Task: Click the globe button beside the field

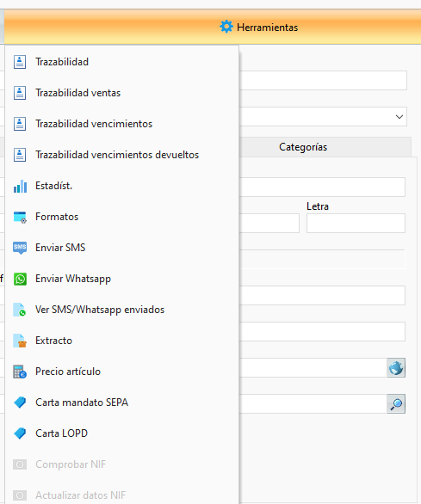Action: pos(396,368)
